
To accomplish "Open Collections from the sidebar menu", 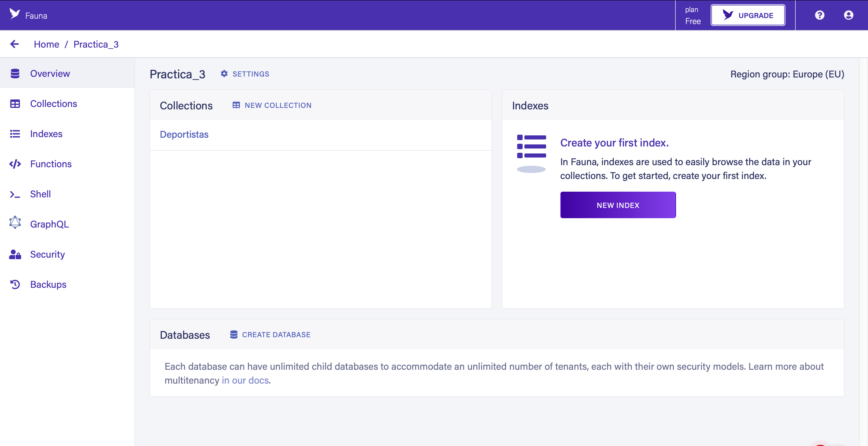I will click(53, 104).
